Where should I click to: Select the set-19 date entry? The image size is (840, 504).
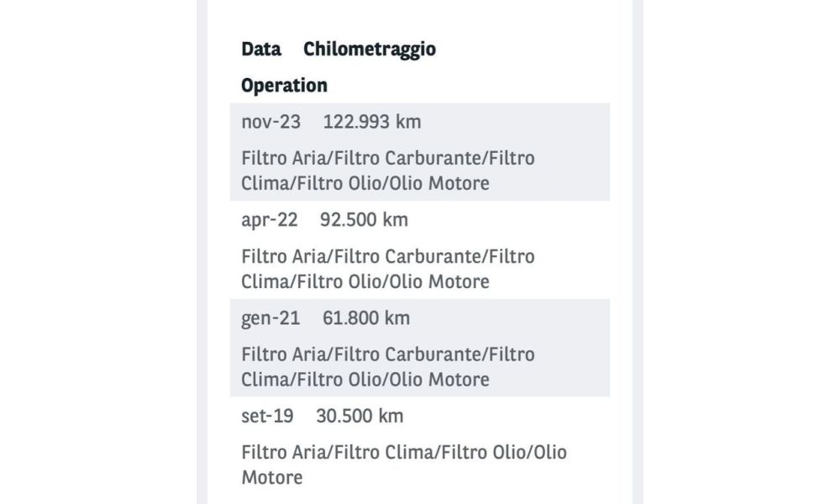pyautogui.click(x=267, y=417)
